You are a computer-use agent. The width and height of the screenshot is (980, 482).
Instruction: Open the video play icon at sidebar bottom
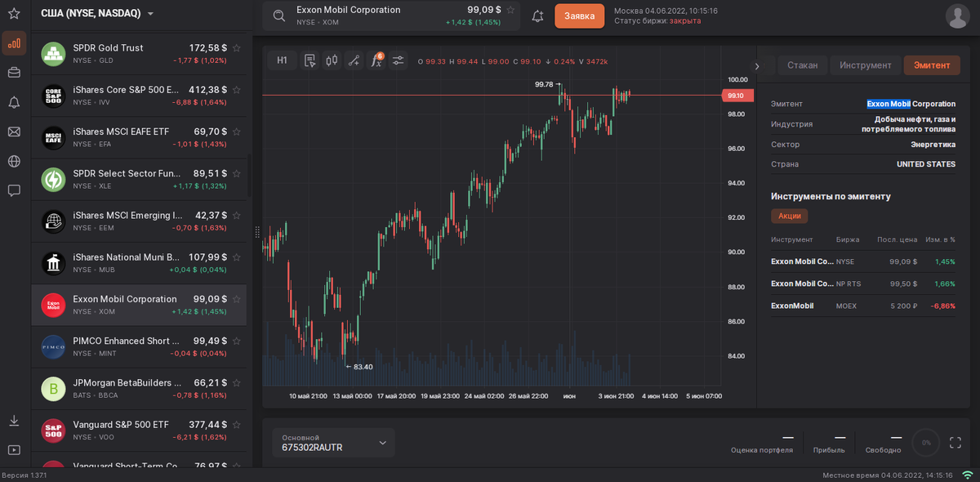[14, 449]
